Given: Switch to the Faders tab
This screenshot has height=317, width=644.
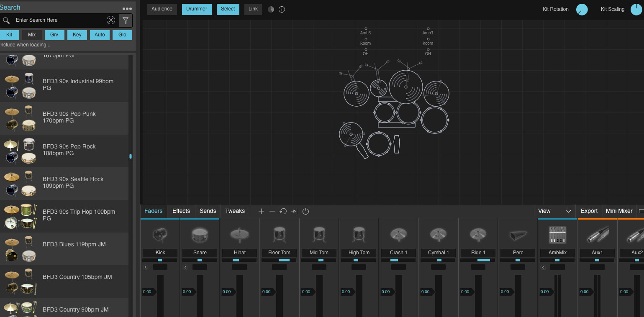Looking at the screenshot, I should pyautogui.click(x=154, y=211).
